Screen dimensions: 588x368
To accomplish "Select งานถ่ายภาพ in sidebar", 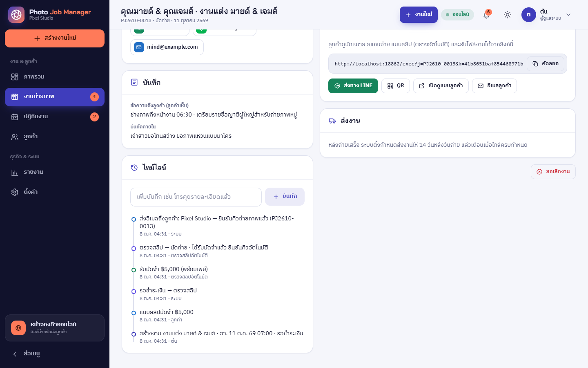I will (55, 97).
